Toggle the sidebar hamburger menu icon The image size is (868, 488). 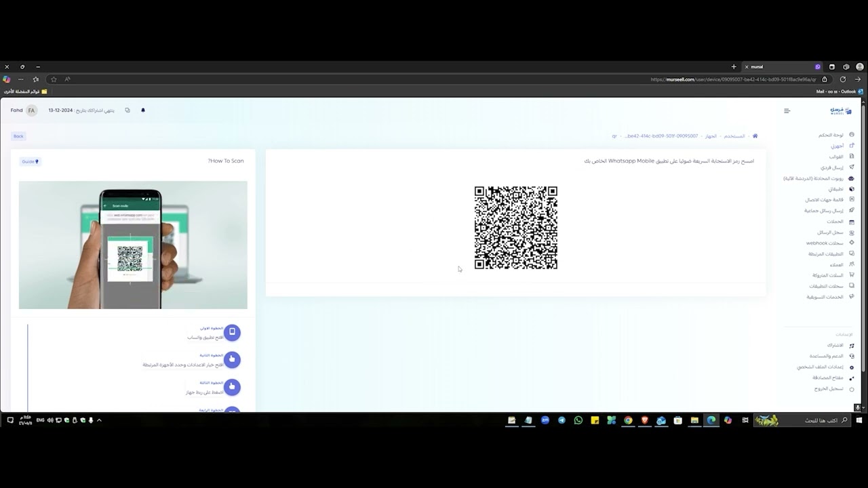click(787, 111)
